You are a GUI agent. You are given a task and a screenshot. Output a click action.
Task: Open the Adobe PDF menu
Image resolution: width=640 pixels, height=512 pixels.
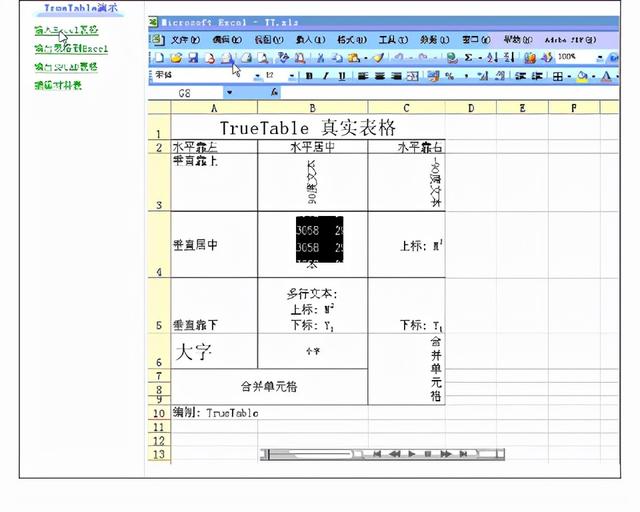pyautogui.click(x=570, y=40)
